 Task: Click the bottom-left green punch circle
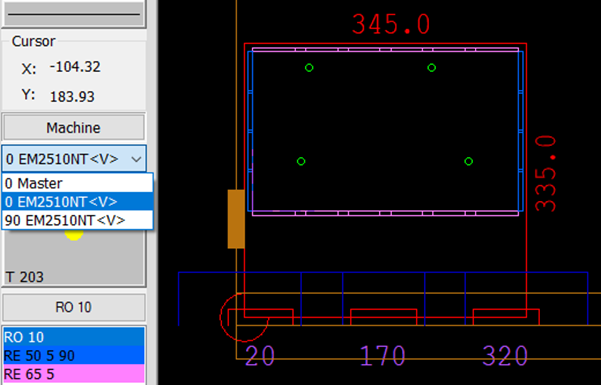[301, 161]
